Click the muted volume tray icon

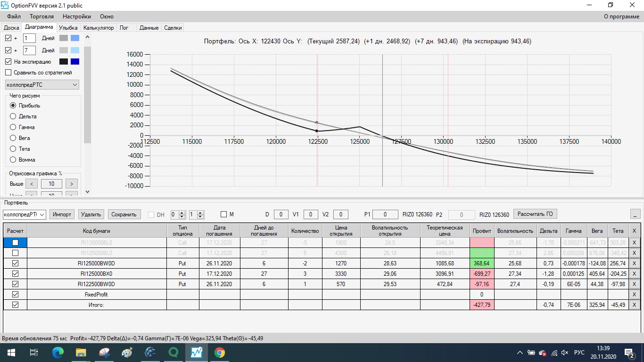point(565,353)
